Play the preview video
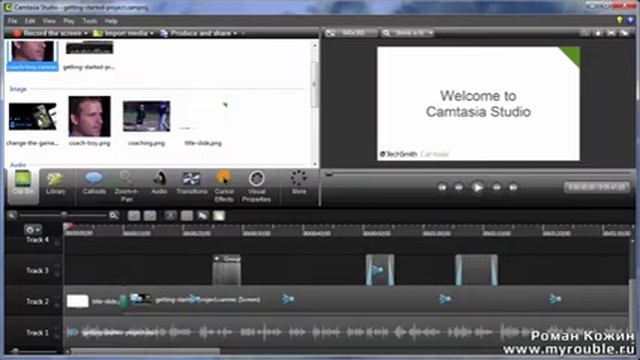This screenshot has height=360, width=640. click(x=477, y=187)
